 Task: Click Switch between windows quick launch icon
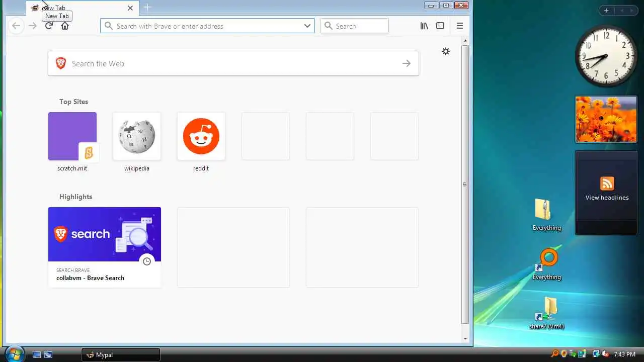[x=48, y=354]
